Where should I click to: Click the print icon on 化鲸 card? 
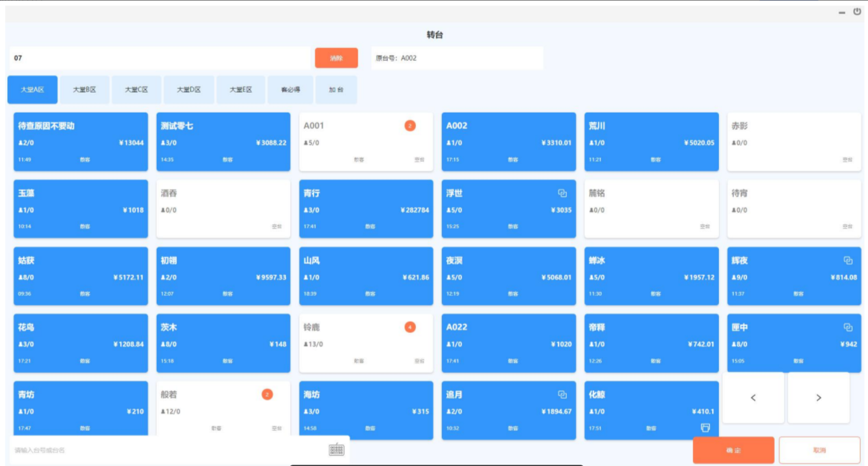pos(705,427)
